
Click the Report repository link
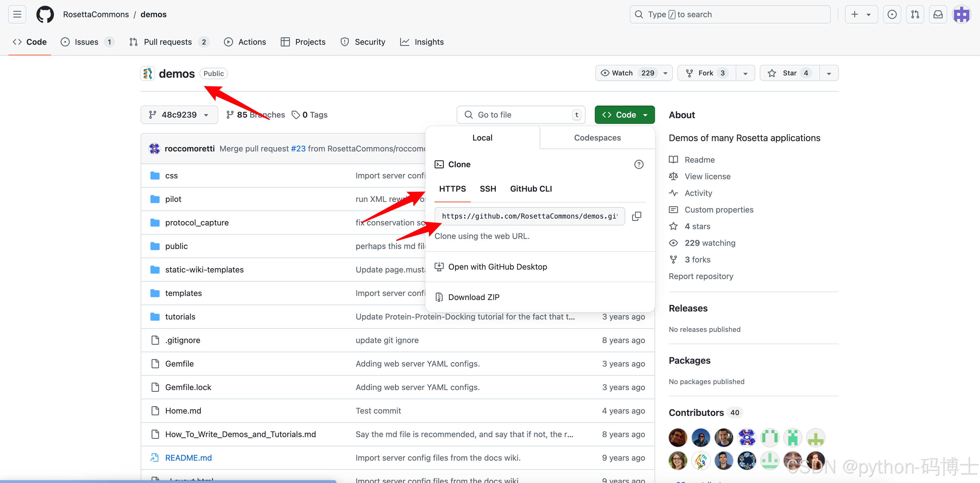701,276
